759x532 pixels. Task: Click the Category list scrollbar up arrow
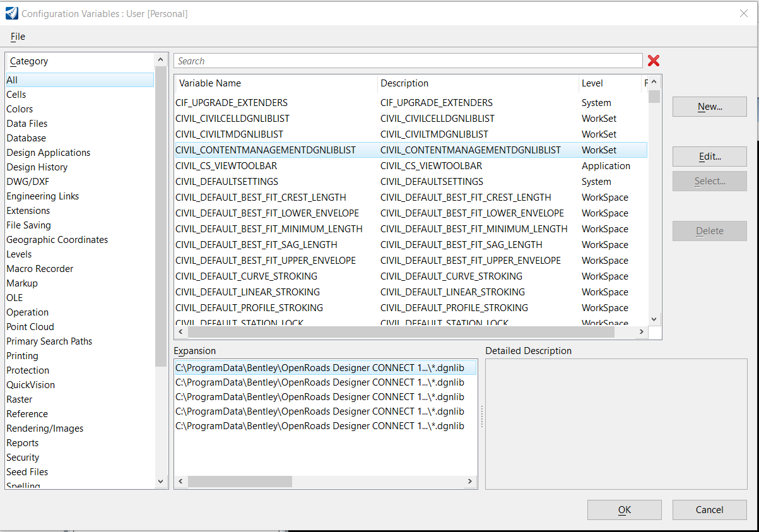161,59
